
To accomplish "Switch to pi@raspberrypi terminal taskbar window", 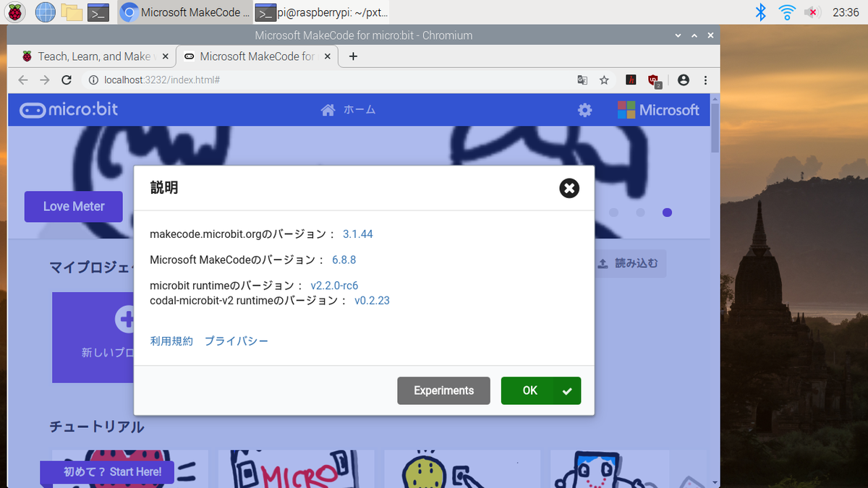I will coord(323,12).
